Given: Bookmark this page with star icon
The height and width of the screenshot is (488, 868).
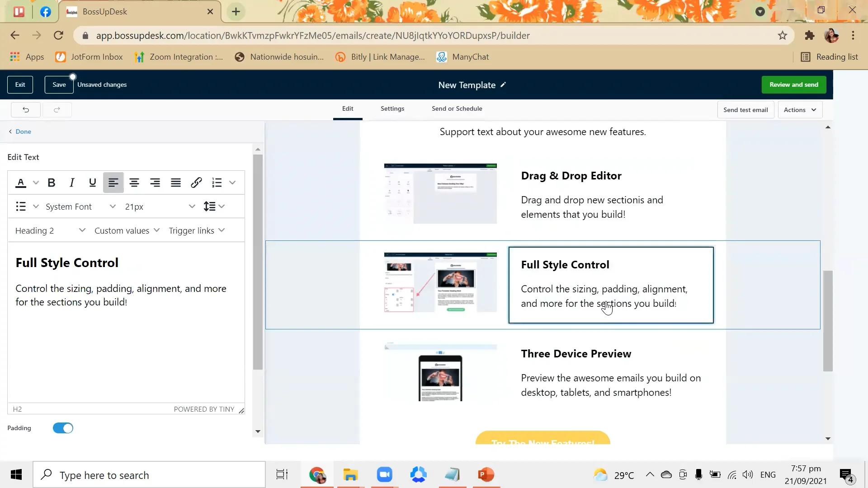Looking at the screenshot, I should pyautogui.click(x=783, y=36).
